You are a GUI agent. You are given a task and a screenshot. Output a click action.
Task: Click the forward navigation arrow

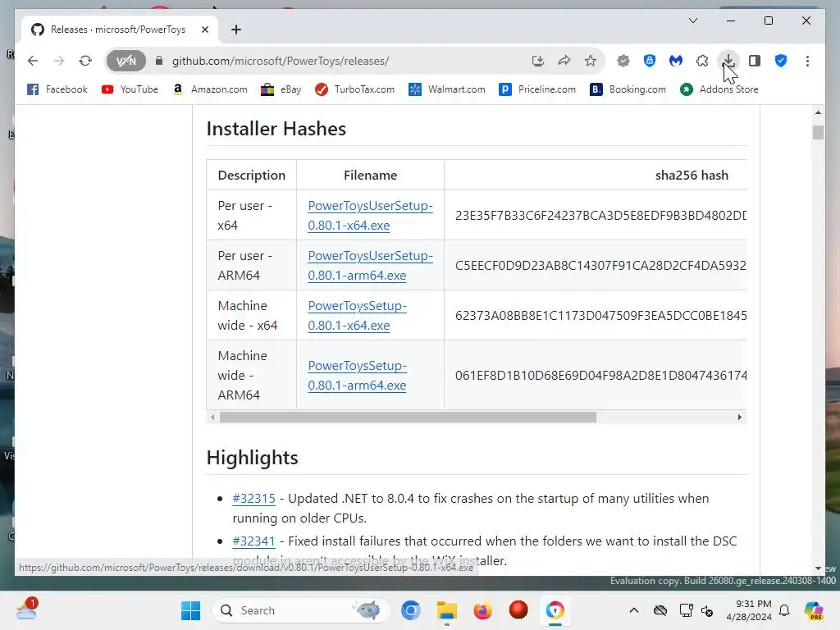[59, 61]
